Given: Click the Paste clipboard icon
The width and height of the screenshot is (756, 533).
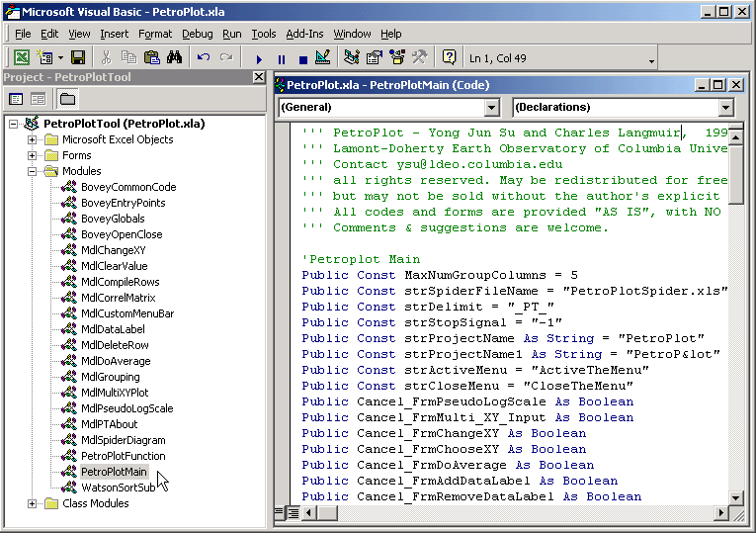Looking at the screenshot, I should [x=152, y=58].
